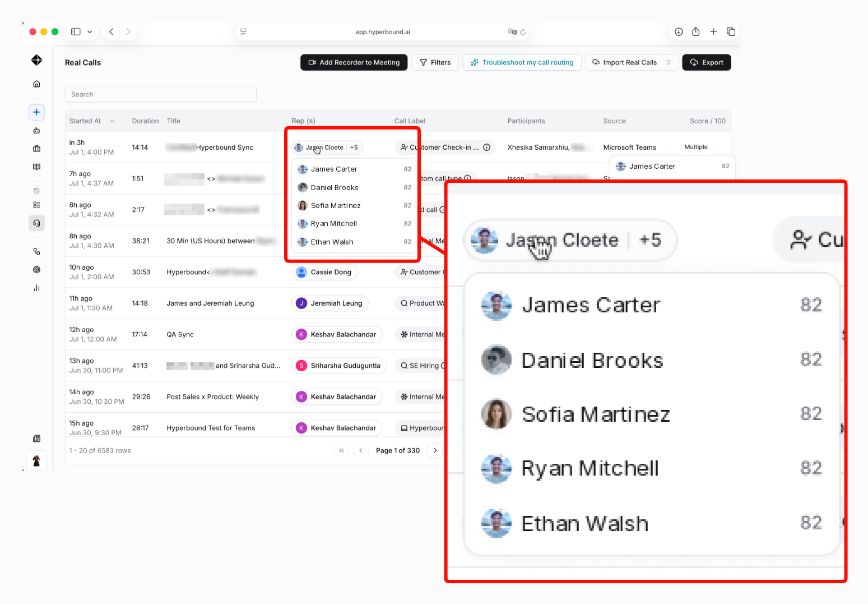Focus the Search input field
Image resolution: width=868 pixels, height=604 pixels.
click(x=161, y=94)
